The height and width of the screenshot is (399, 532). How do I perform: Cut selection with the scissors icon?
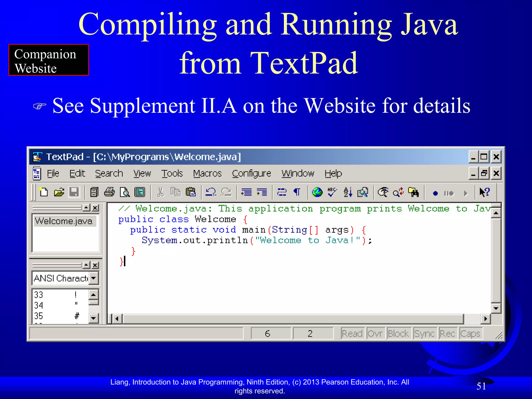point(161,192)
